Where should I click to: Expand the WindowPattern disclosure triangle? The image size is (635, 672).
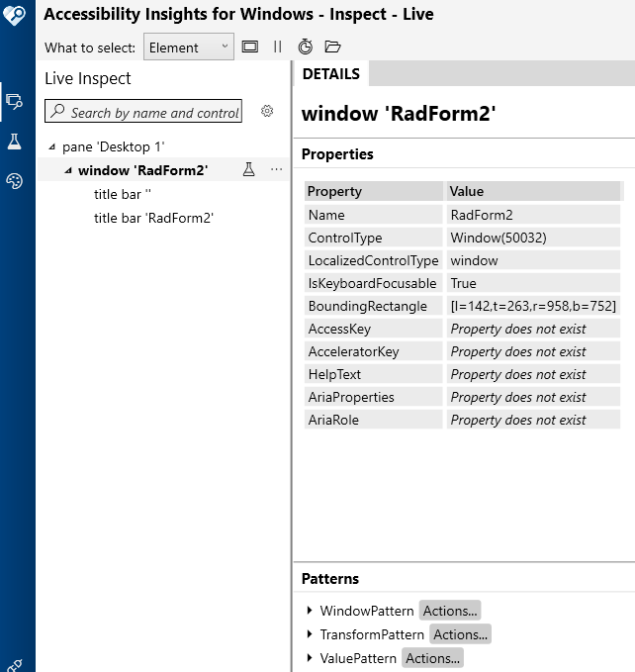(310, 611)
